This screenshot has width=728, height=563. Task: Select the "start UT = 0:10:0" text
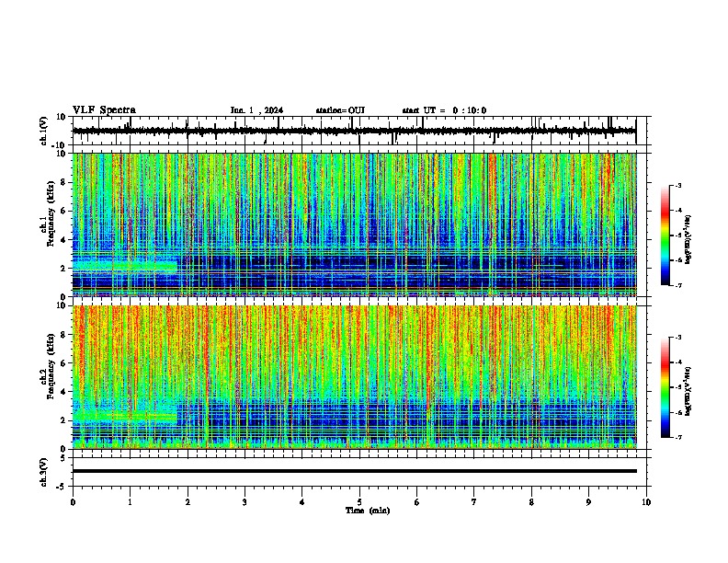click(444, 110)
